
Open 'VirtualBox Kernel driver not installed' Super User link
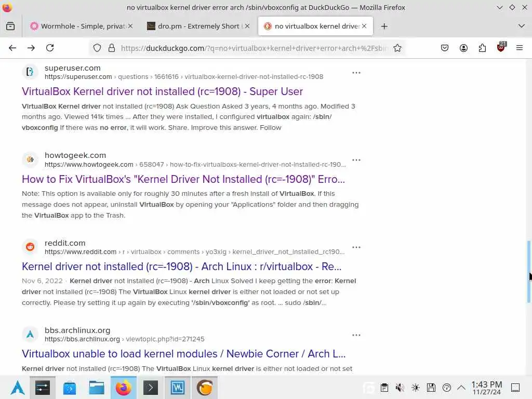162,91
